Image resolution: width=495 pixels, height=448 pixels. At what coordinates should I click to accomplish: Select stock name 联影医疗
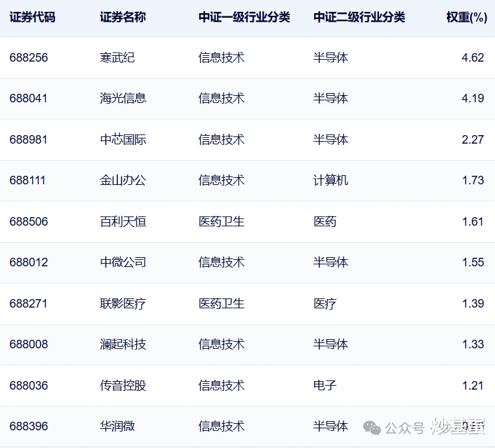point(123,303)
